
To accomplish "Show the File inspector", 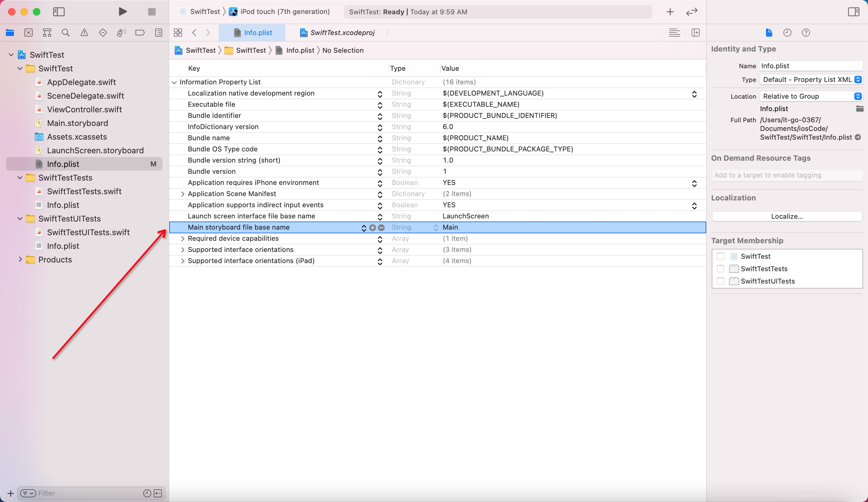I will pos(769,33).
